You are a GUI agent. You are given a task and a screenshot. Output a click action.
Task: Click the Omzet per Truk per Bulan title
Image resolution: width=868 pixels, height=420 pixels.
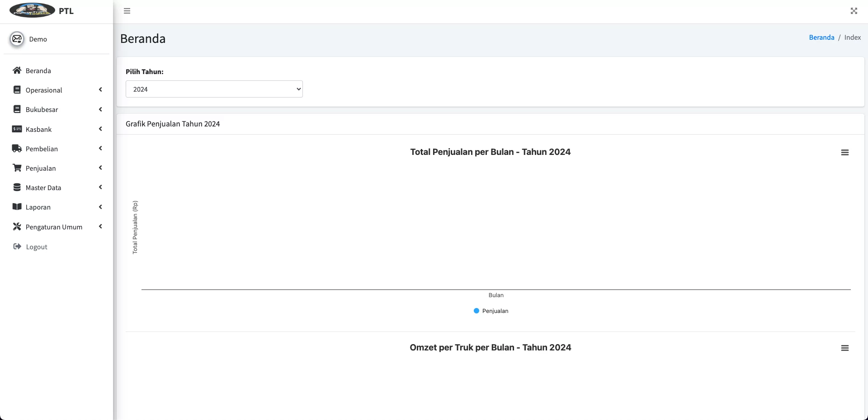491,348
